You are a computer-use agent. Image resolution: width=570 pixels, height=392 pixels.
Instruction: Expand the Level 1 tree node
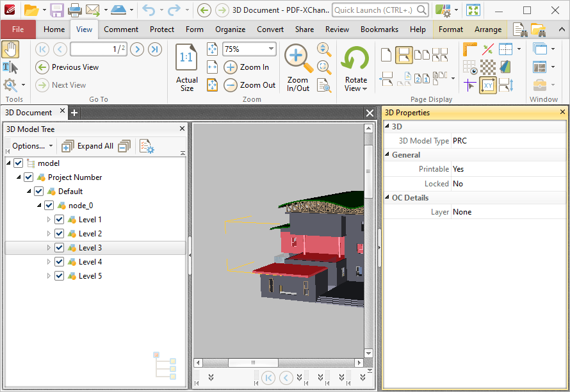coord(49,220)
